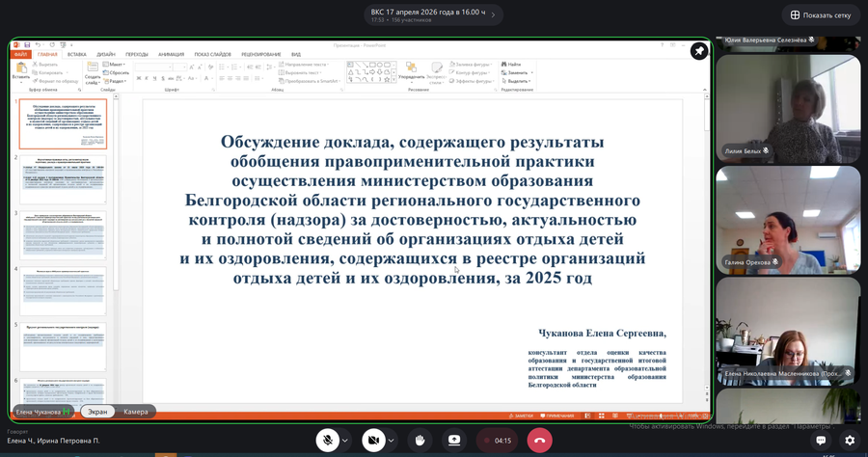
Task: Expand meeting info next to the title
Action: tap(496, 13)
